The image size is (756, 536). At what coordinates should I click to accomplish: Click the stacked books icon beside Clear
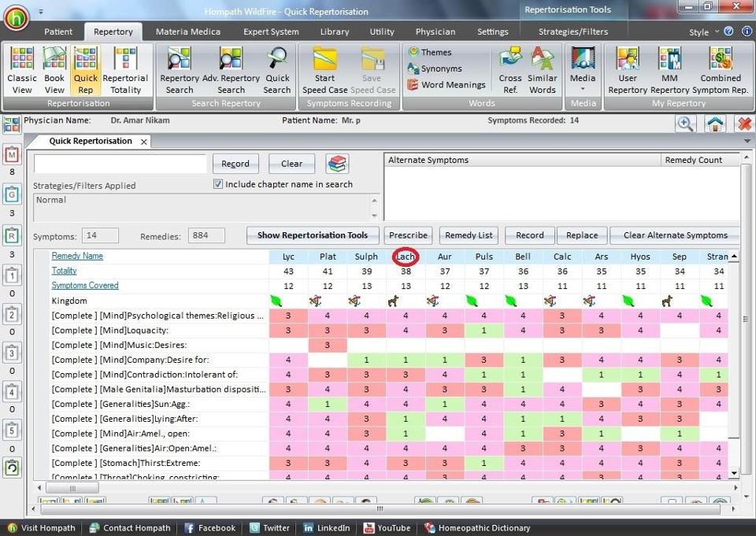pos(337,164)
